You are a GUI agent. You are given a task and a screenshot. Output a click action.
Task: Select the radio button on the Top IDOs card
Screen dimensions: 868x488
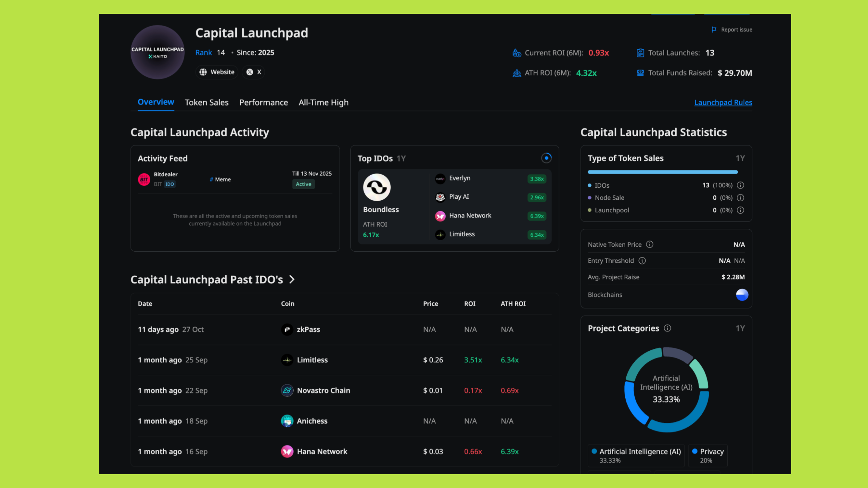point(546,158)
